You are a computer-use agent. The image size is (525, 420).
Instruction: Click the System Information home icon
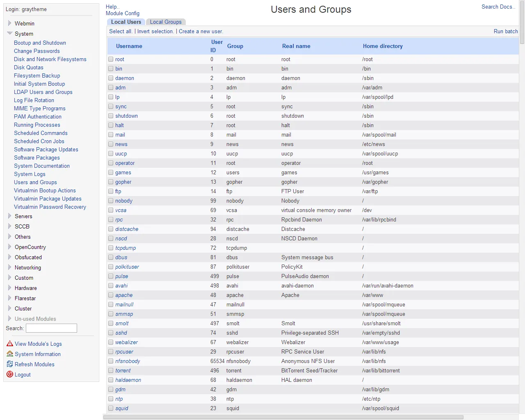pos(10,354)
